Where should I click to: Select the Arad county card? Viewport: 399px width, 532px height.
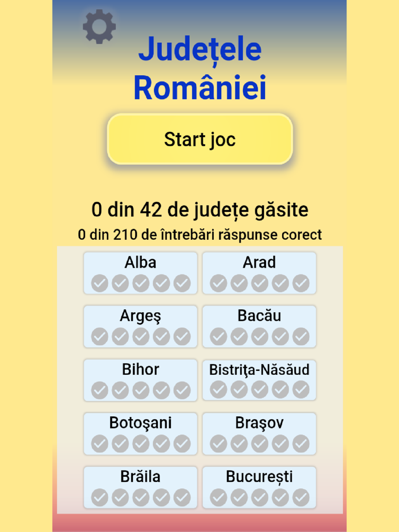pyautogui.click(x=259, y=272)
